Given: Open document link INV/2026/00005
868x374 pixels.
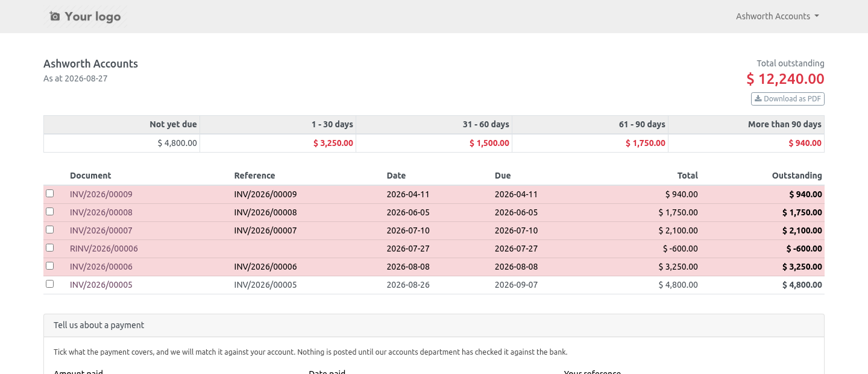Looking at the screenshot, I should point(101,285).
